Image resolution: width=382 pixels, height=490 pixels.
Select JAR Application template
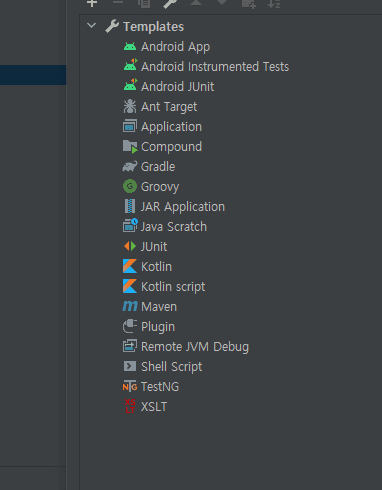[183, 207]
